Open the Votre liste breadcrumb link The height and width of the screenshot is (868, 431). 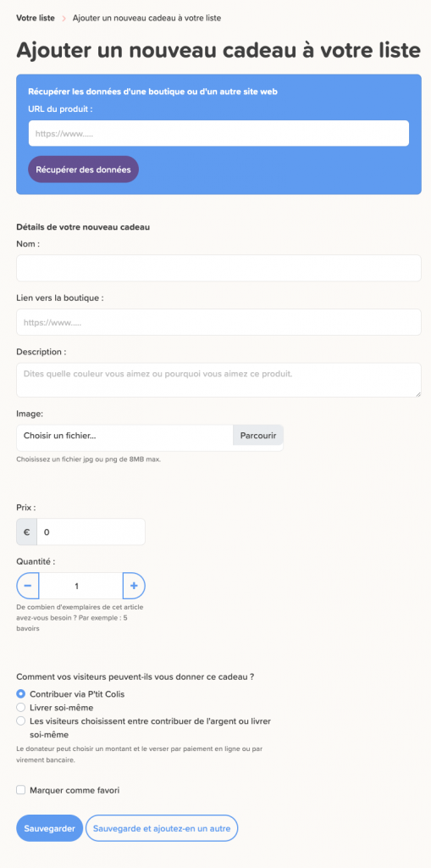(36, 18)
